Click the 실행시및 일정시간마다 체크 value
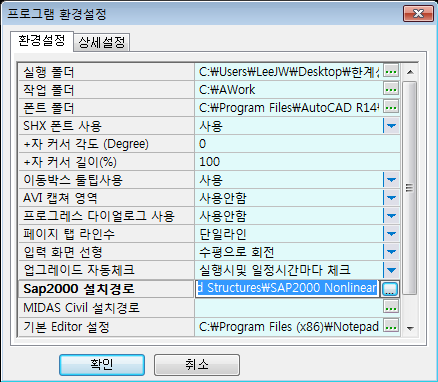Image resolution: width=438 pixels, height=382 pixels. point(275,270)
